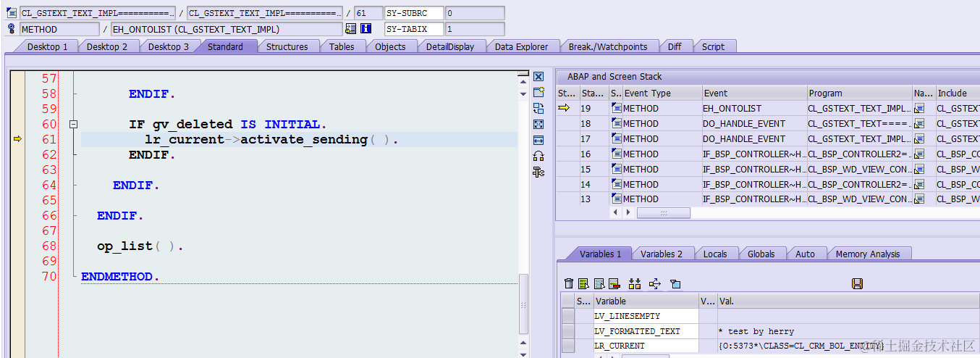Click EH_ONTOLIST event in stack row 19
980x358 pixels.
[x=755, y=108]
